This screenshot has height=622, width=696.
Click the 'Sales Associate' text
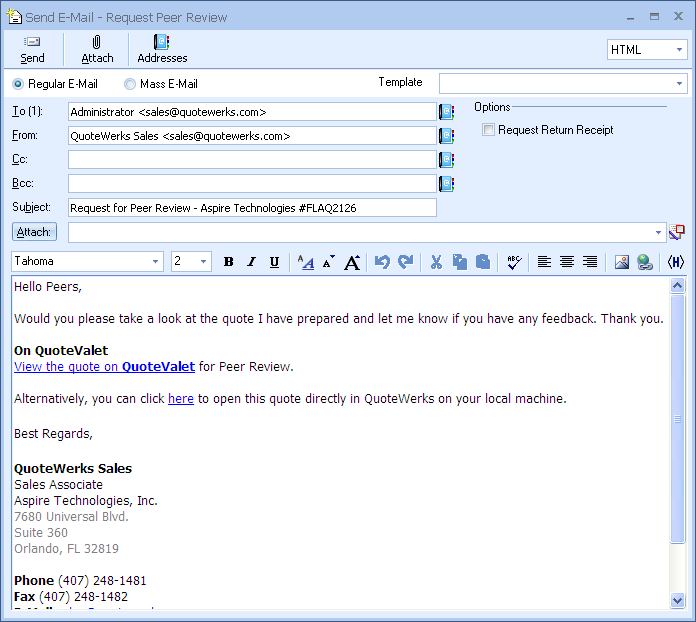click(x=58, y=485)
